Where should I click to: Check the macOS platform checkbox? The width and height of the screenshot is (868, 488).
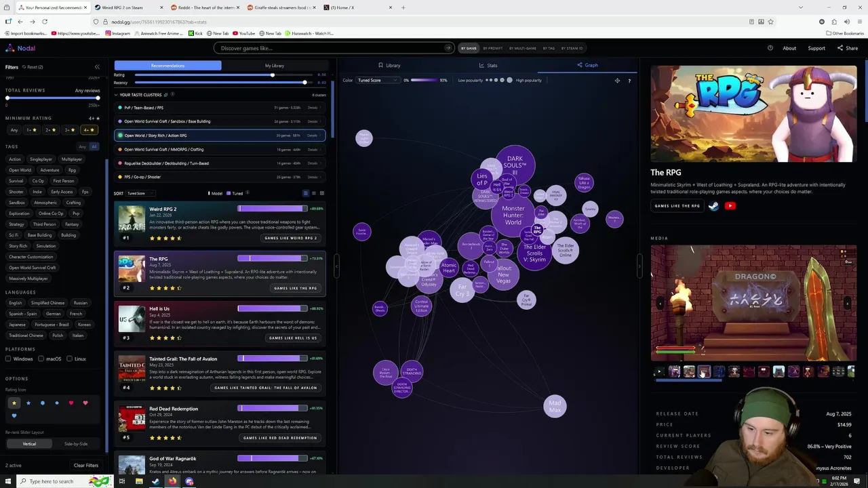[x=41, y=359]
